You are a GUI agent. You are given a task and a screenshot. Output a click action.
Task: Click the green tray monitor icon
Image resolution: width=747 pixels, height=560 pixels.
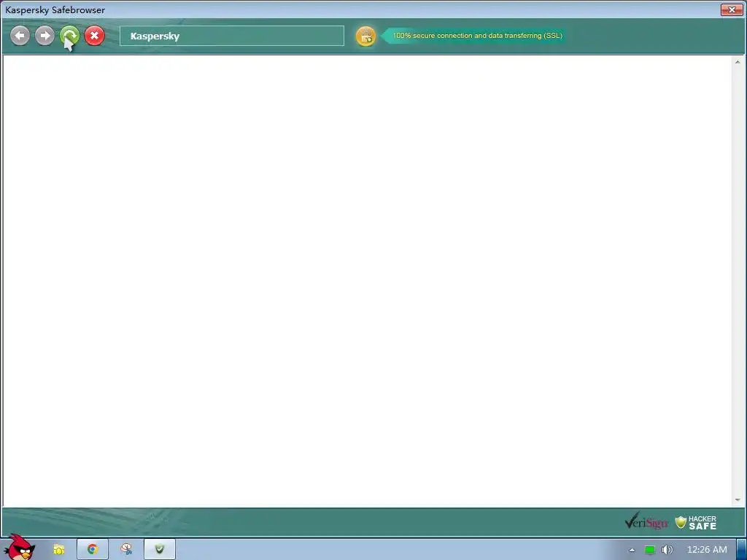click(x=650, y=550)
